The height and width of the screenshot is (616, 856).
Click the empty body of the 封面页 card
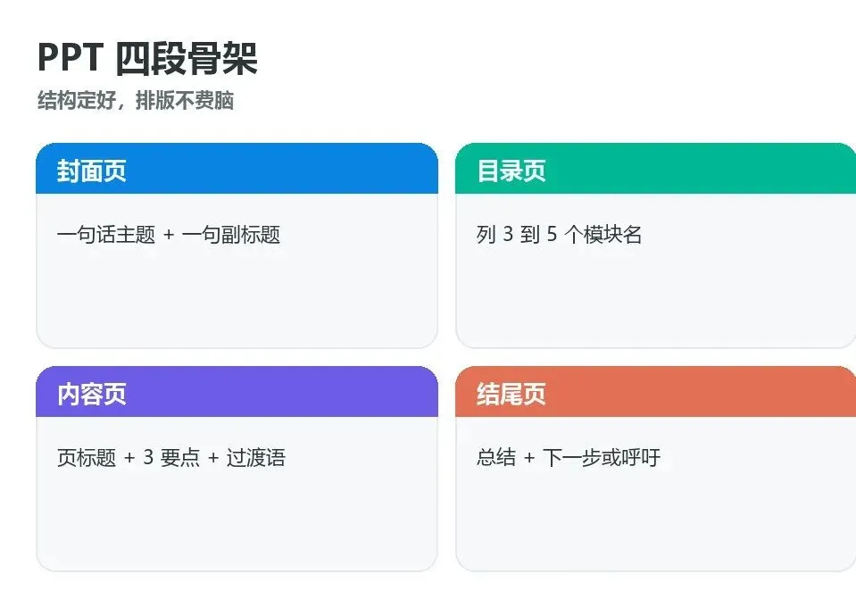237,295
